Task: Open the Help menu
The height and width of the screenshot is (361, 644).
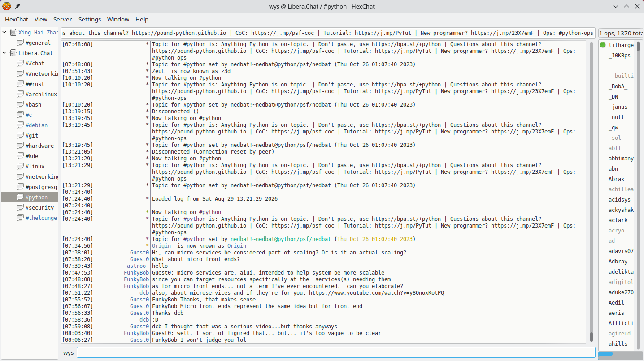Action: coord(142,19)
